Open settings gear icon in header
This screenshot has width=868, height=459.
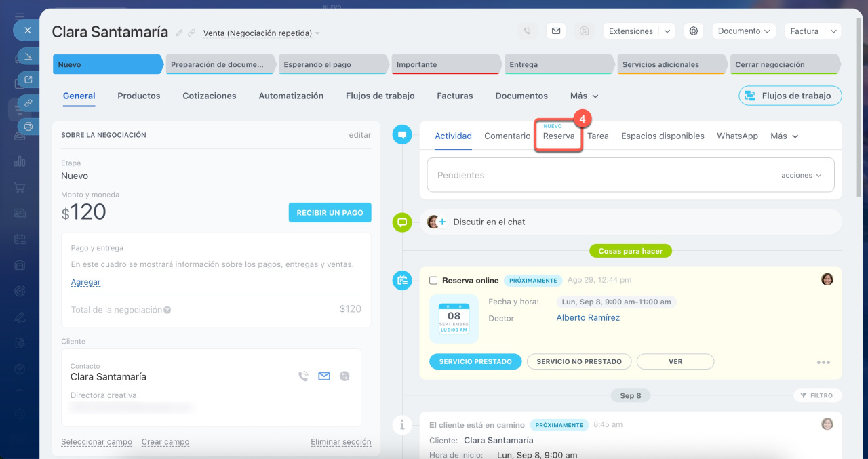[x=693, y=31]
